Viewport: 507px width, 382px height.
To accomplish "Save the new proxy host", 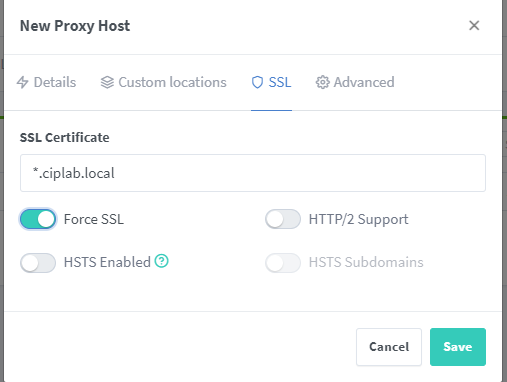I will pos(458,347).
